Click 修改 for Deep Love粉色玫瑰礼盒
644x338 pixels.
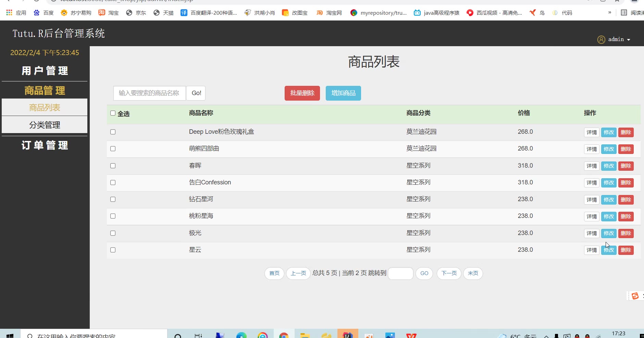(609, 132)
